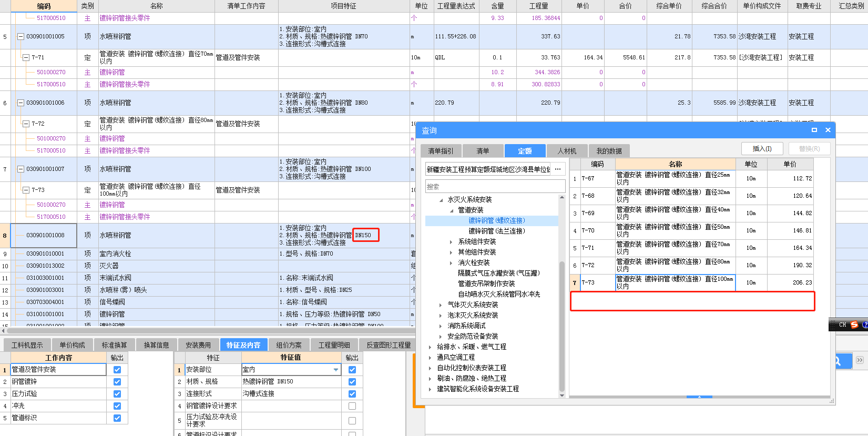Open the 标准换算 bottom tab

114,345
